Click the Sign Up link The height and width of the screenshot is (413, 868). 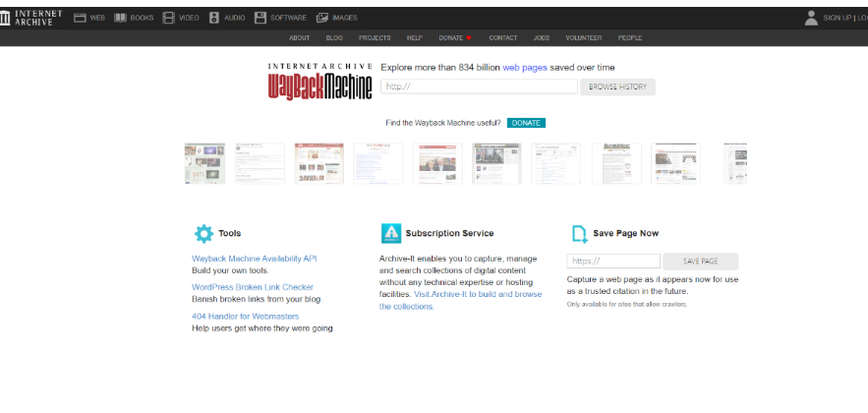837,18
